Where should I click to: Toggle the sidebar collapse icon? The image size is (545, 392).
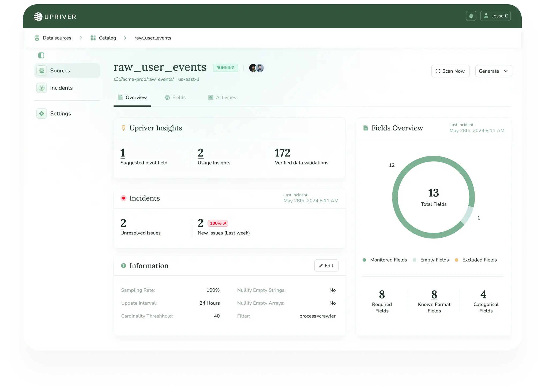(41, 55)
